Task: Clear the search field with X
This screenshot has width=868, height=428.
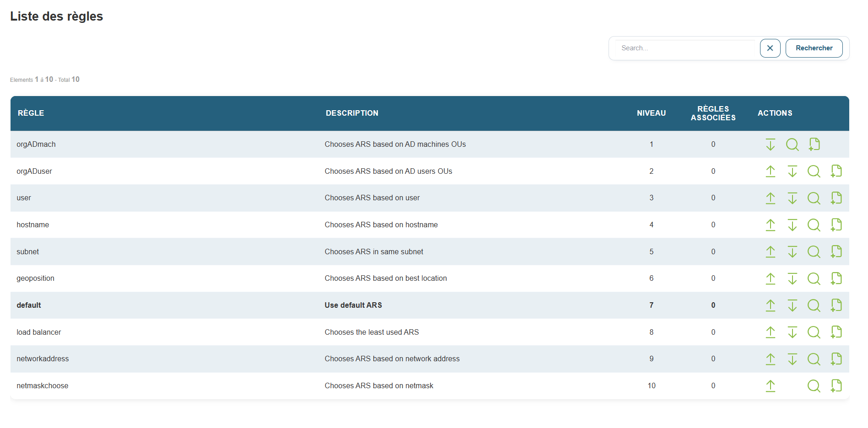Action: click(x=770, y=48)
